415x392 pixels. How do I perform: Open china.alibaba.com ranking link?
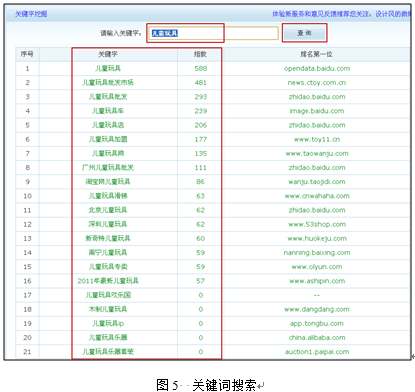[317, 337]
